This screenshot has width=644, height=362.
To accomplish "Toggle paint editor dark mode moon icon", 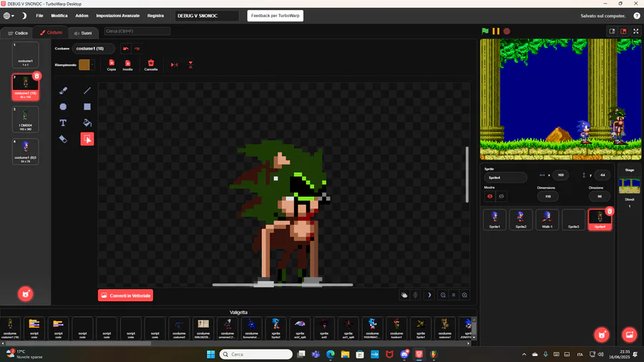I will [x=429, y=295].
